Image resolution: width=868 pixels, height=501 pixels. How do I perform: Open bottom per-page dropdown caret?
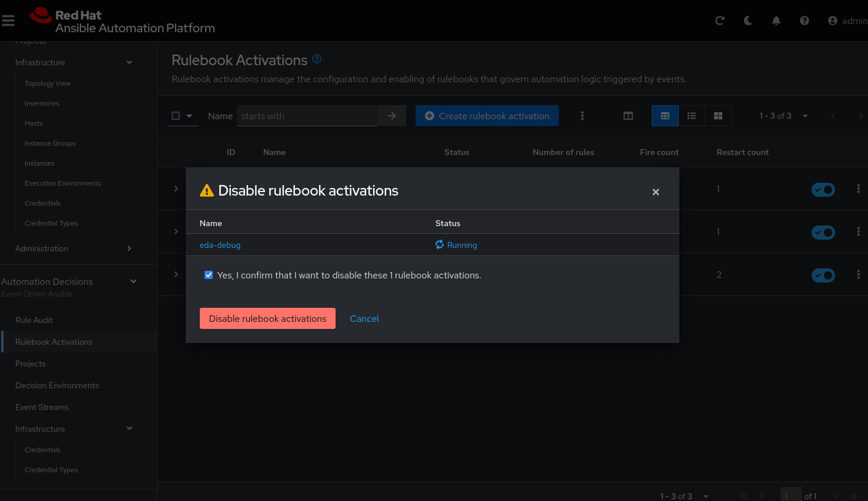point(706,496)
